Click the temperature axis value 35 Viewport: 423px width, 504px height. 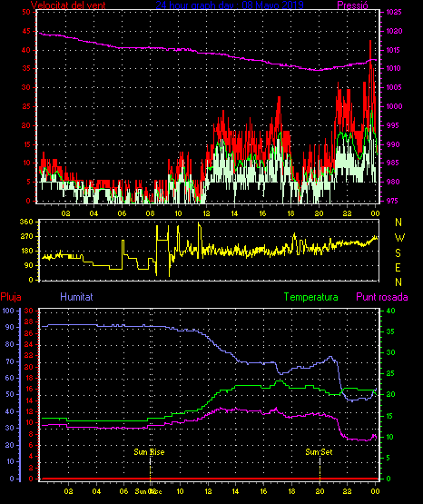[x=391, y=331]
